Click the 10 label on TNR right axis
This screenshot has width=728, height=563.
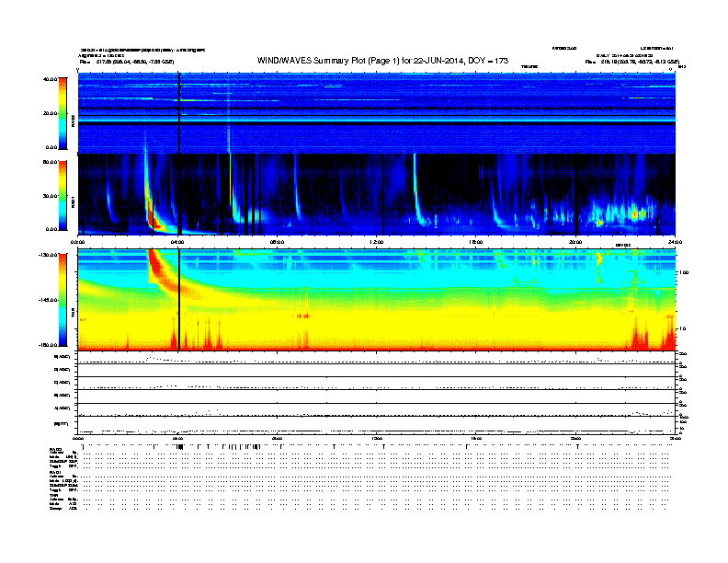coord(682,329)
